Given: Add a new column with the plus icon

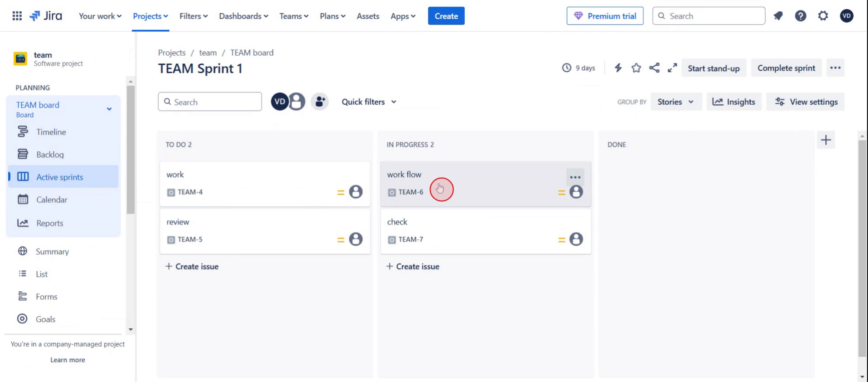Looking at the screenshot, I should [826, 140].
